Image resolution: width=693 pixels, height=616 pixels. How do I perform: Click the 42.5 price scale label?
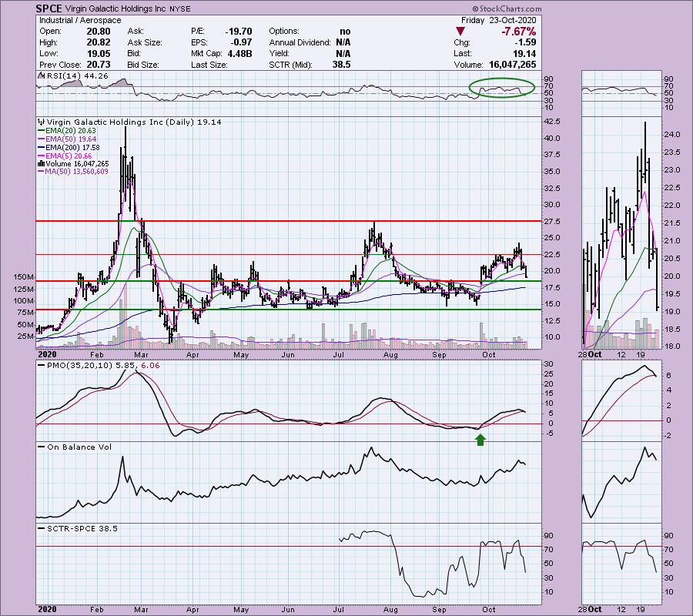pyautogui.click(x=552, y=122)
